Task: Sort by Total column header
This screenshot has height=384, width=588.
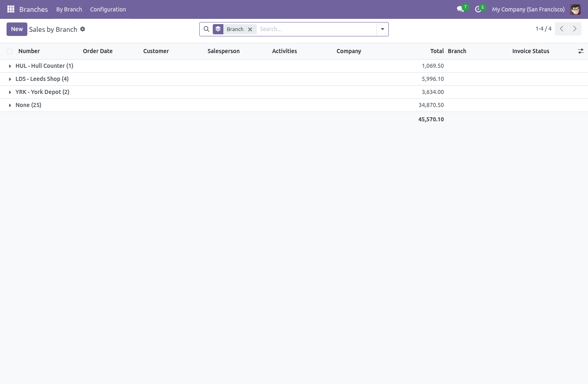Action: (437, 51)
